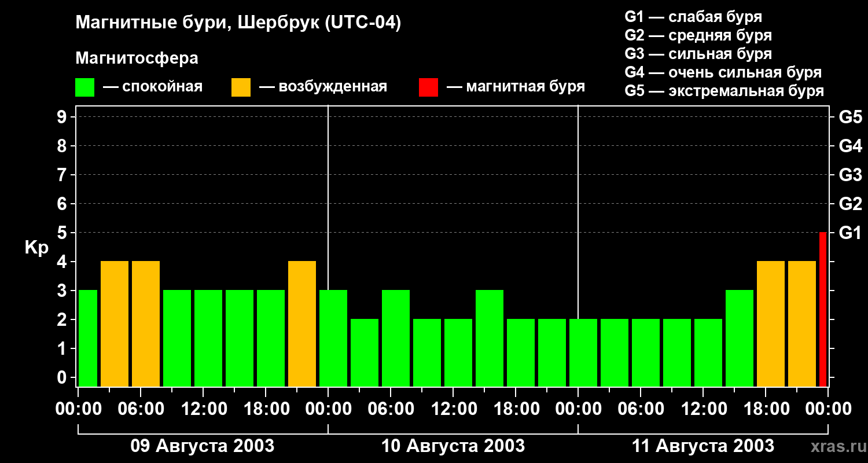Click the '— спокойная' legend label

pos(153,87)
